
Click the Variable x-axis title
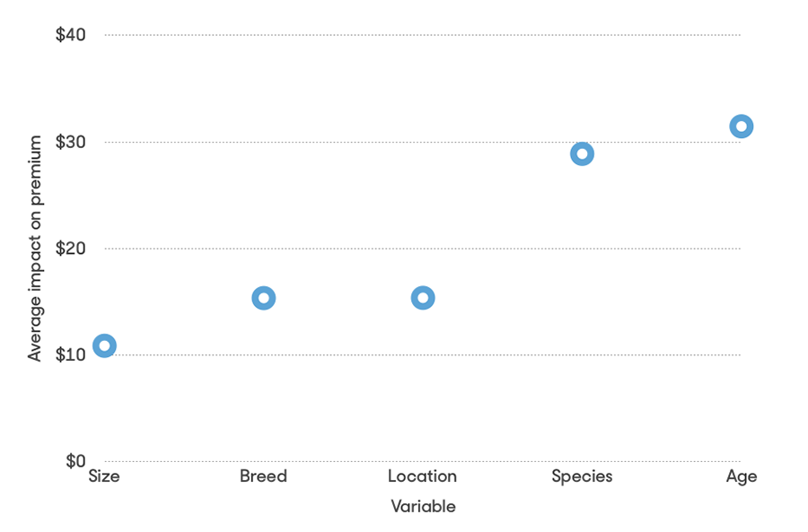(x=423, y=507)
